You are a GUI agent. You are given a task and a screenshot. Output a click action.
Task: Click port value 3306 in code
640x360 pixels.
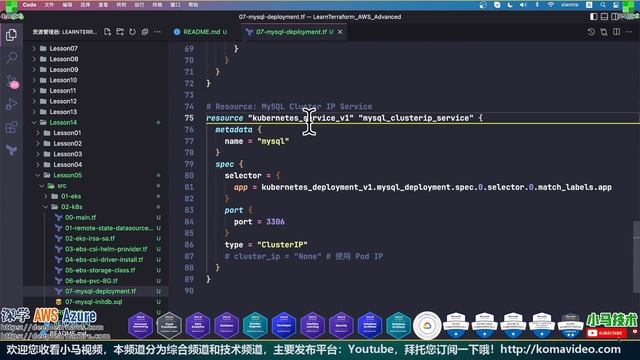[275, 222]
